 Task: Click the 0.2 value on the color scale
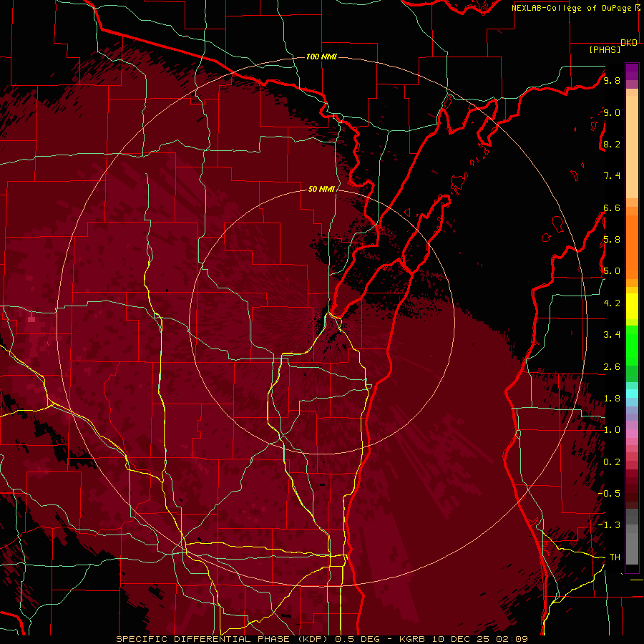(x=612, y=462)
